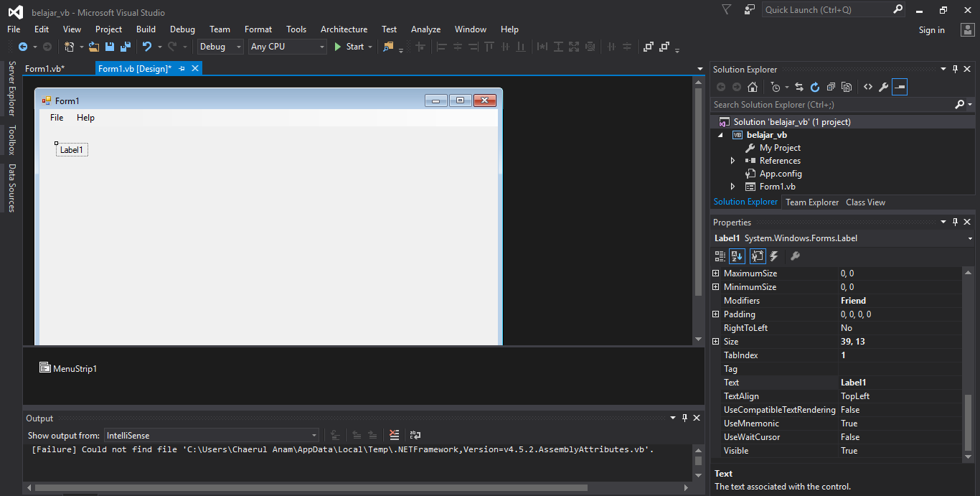Viewport: 980px width, 496px height.
Task: Open the Format menu
Action: [x=258, y=29]
